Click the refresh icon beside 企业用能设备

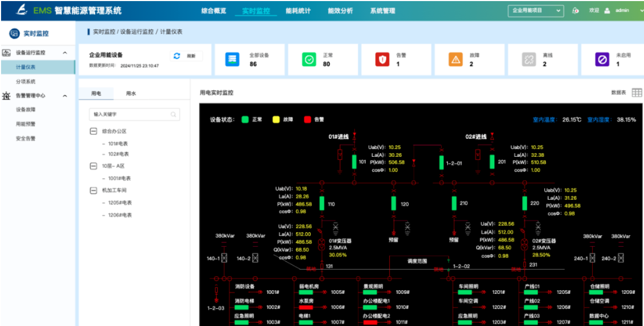[x=177, y=56]
